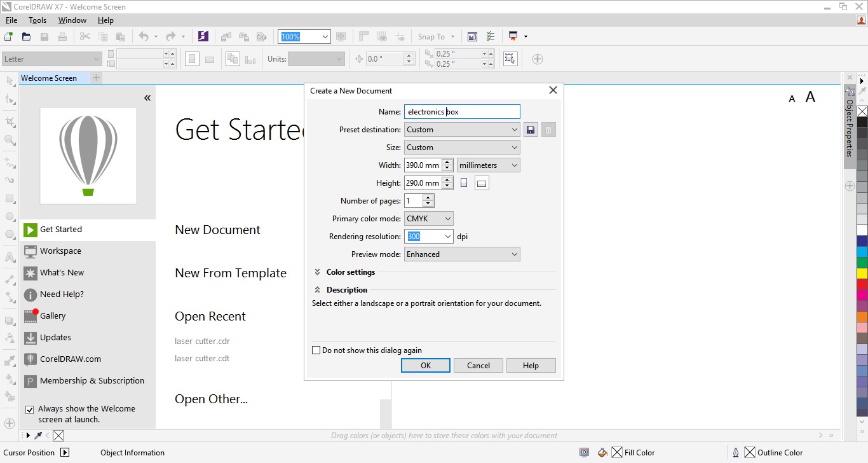Click the Membership & Subscription P icon
Viewport: 868px width, 463px height.
click(x=31, y=381)
